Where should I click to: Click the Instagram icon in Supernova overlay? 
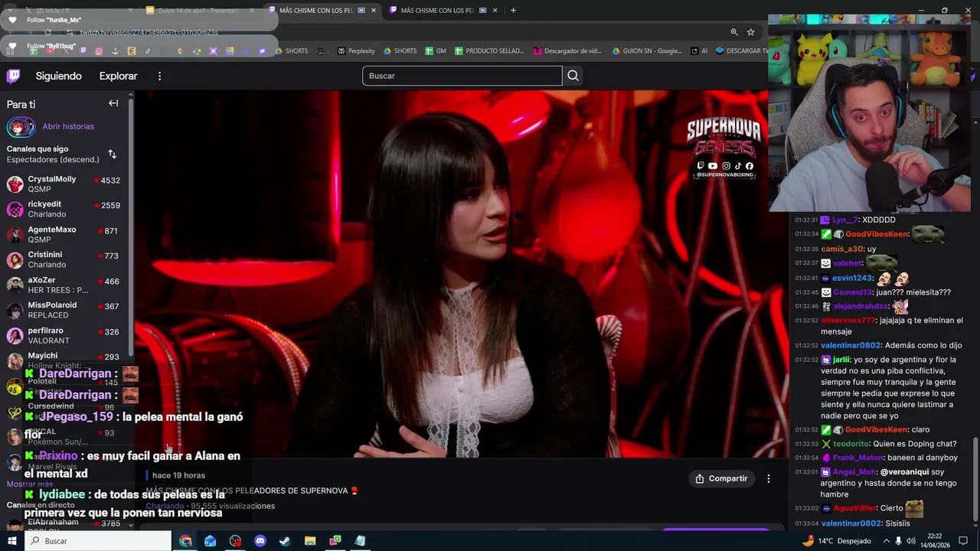pyautogui.click(x=727, y=166)
